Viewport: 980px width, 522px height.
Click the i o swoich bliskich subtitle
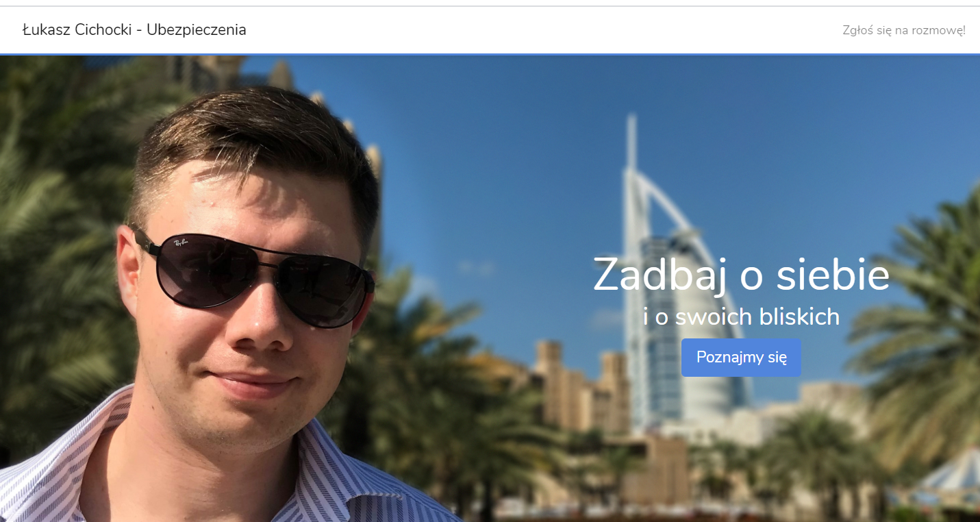click(x=741, y=316)
